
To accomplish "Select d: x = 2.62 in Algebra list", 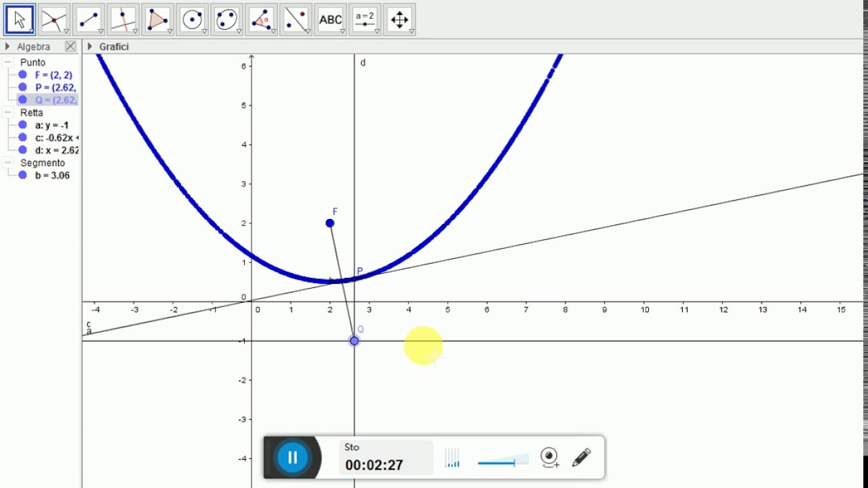I will [56, 150].
